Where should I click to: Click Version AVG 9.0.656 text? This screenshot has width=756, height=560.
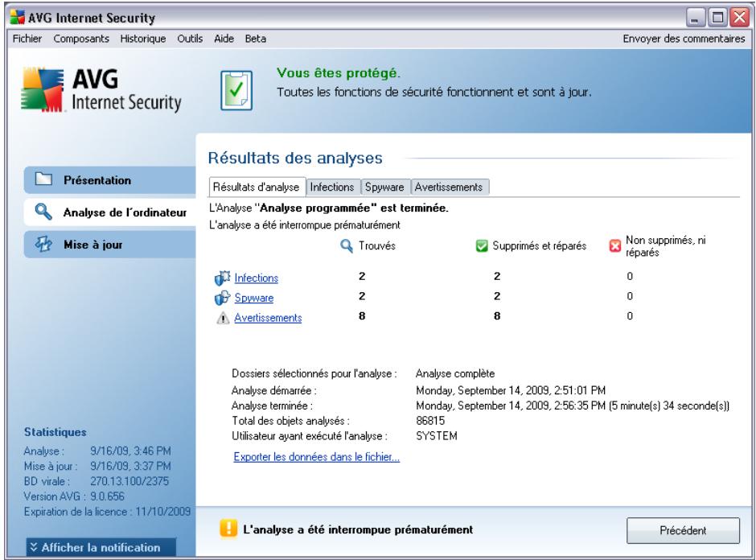[x=74, y=496]
